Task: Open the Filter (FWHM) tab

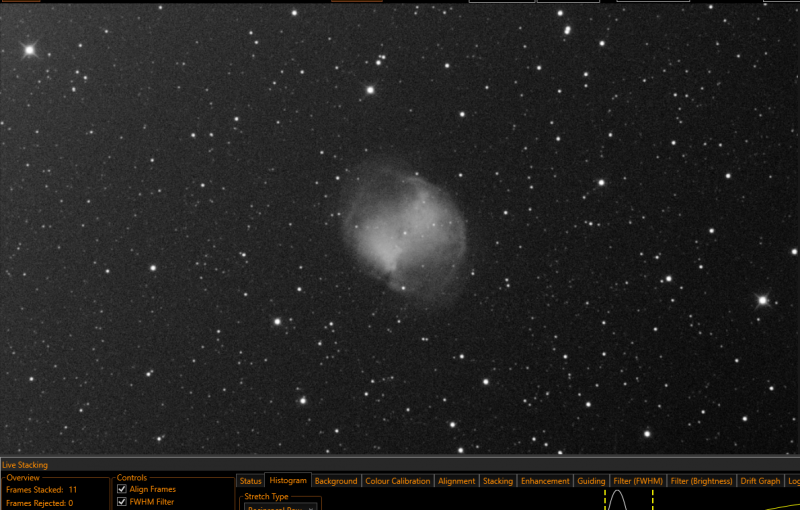Action: pyautogui.click(x=638, y=481)
